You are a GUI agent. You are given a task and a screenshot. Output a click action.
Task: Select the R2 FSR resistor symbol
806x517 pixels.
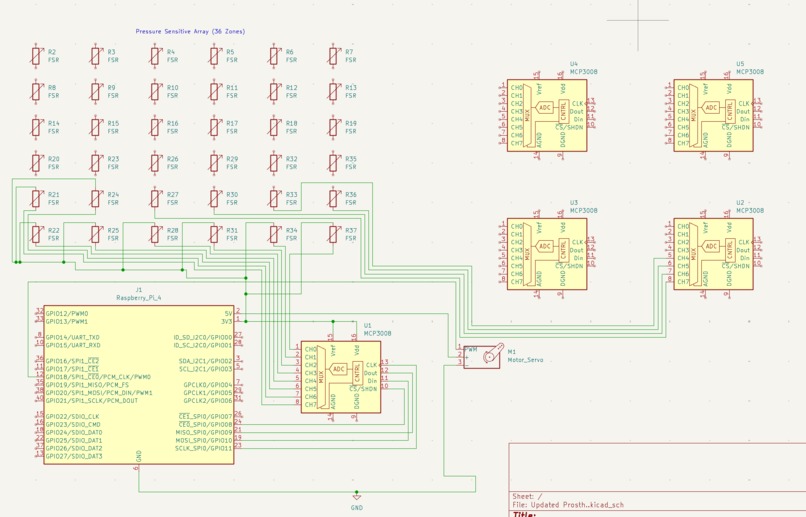35,56
